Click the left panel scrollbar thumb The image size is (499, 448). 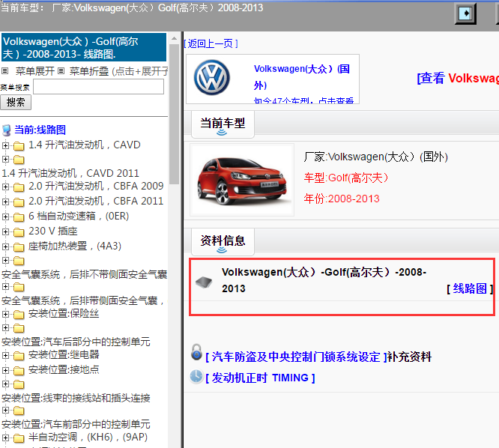[174, 114]
